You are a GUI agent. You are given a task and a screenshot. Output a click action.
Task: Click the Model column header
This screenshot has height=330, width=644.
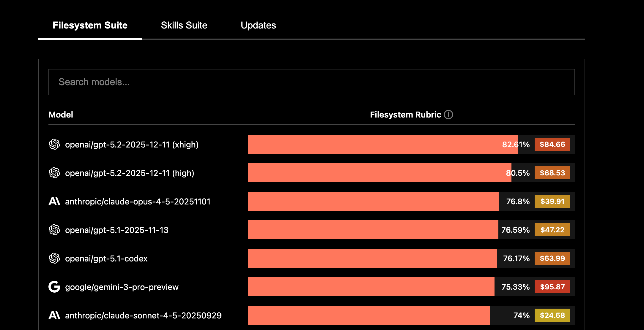(61, 115)
